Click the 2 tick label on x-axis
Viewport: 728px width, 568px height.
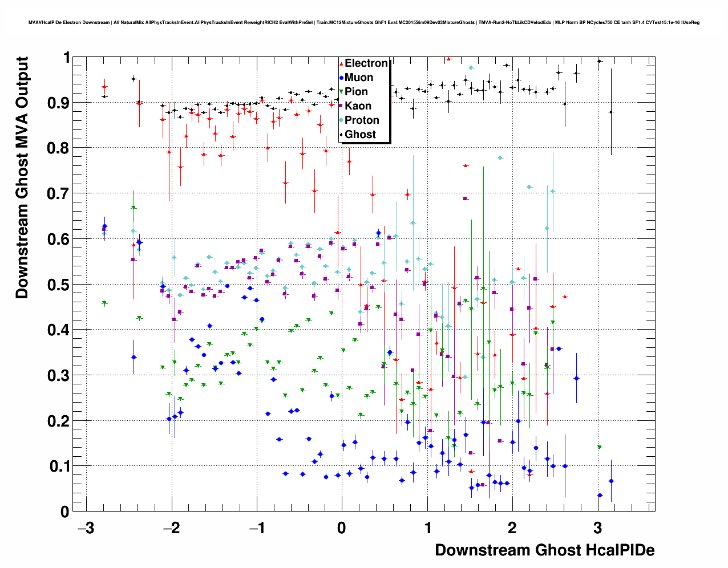(512, 528)
